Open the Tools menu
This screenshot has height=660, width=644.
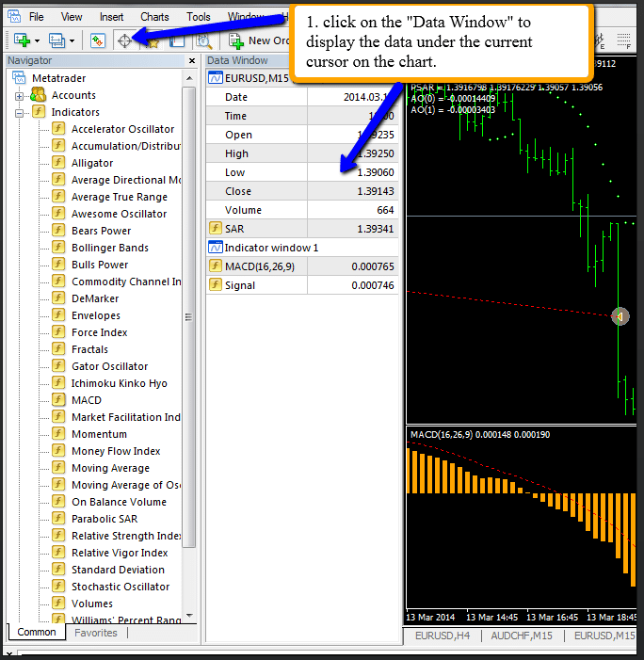coord(199,17)
